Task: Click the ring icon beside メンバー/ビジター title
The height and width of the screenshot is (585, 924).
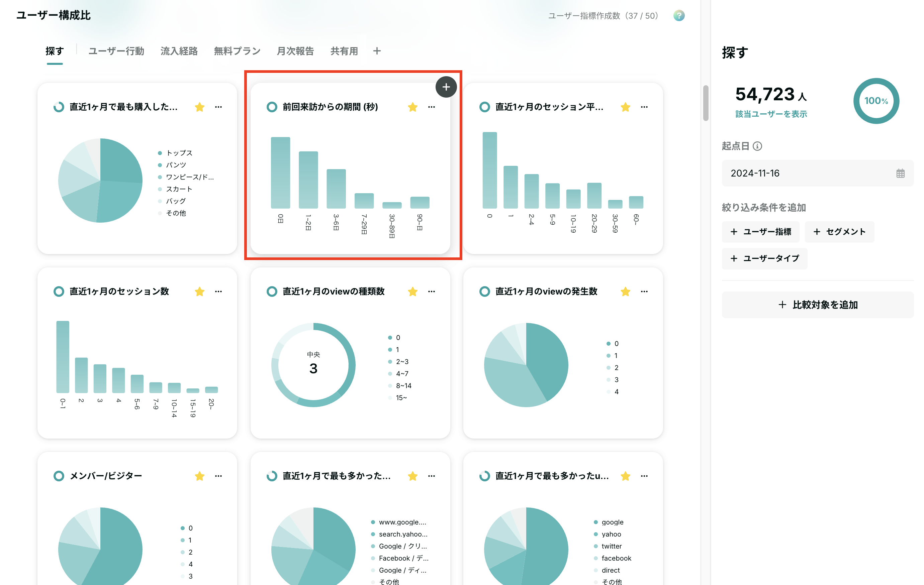Action: [x=59, y=476]
